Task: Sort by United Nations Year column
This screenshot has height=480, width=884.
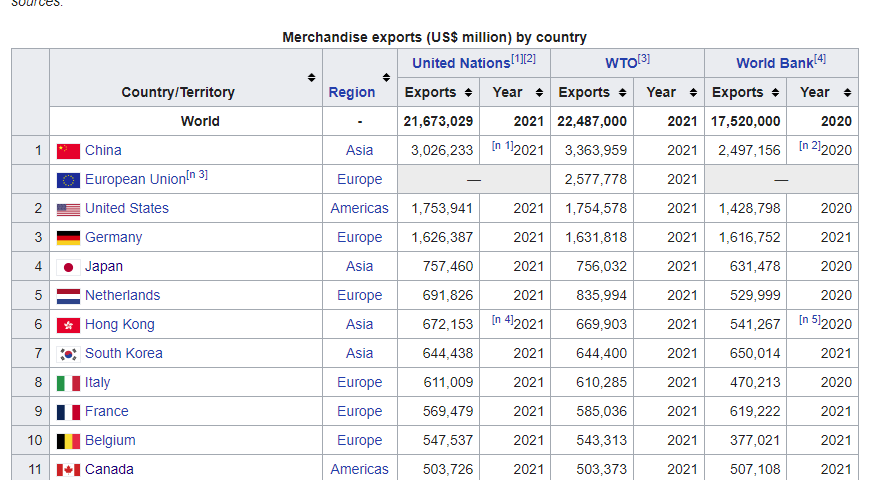Action: coord(540,93)
